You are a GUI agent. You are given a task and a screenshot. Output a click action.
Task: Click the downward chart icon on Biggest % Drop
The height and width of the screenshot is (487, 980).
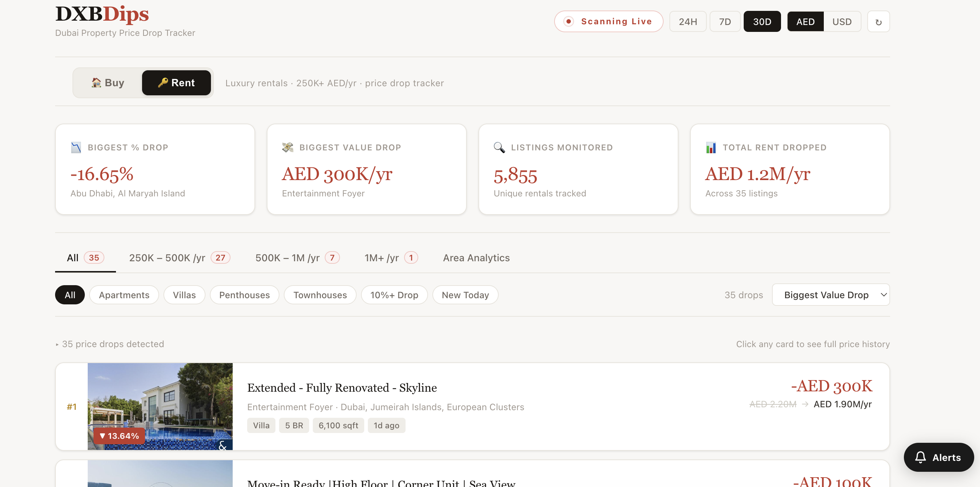tap(76, 147)
